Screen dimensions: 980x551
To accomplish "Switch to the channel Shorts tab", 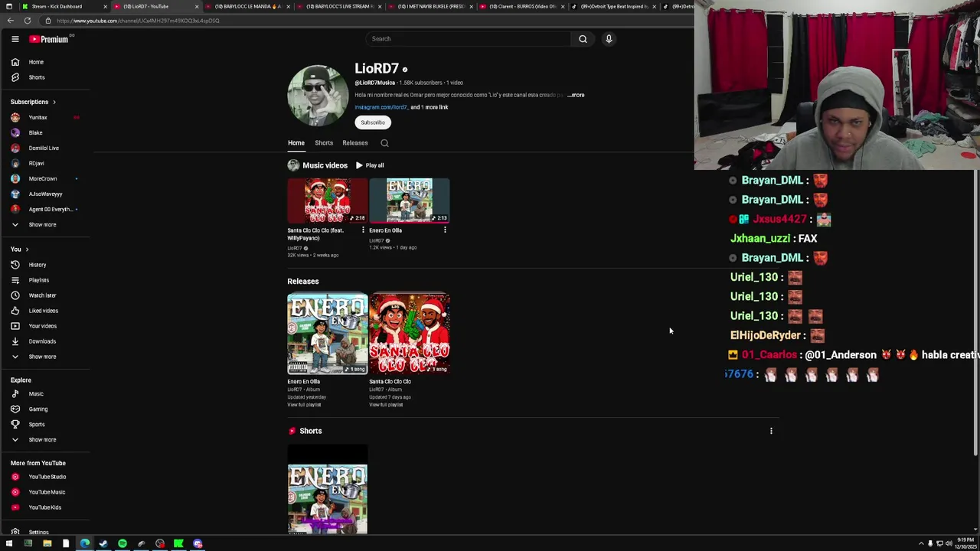I will click(324, 143).
